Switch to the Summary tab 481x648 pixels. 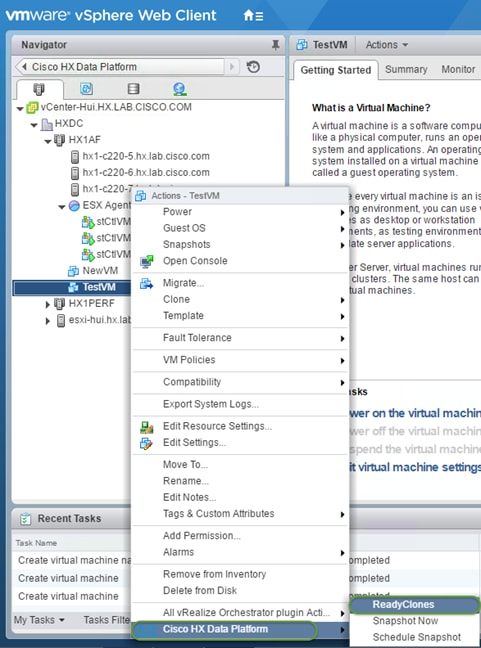point(406,69)
